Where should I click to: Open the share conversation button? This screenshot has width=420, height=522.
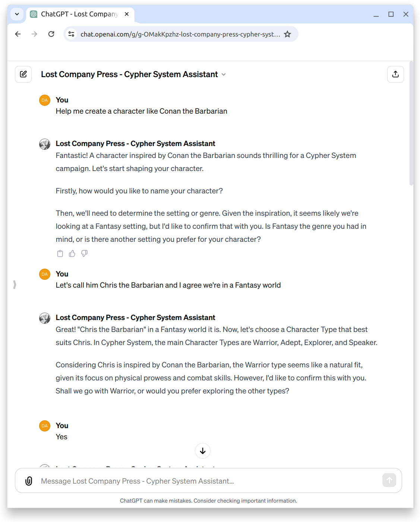click(395, 74)
